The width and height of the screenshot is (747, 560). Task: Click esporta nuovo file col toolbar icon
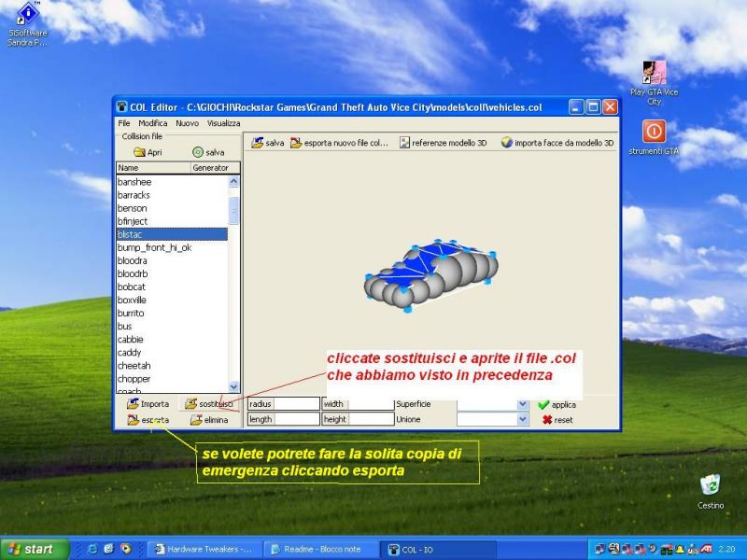339,143
